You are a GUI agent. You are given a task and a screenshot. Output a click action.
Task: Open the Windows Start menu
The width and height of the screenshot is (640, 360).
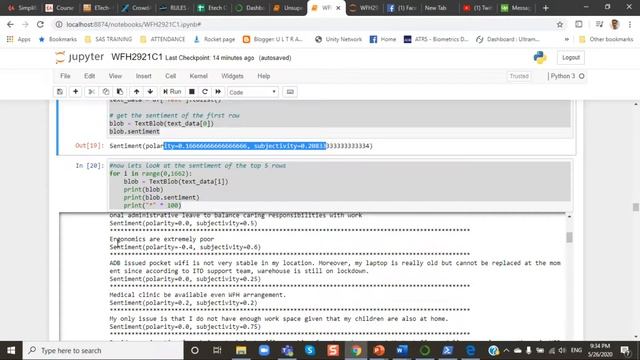(11, 350)
